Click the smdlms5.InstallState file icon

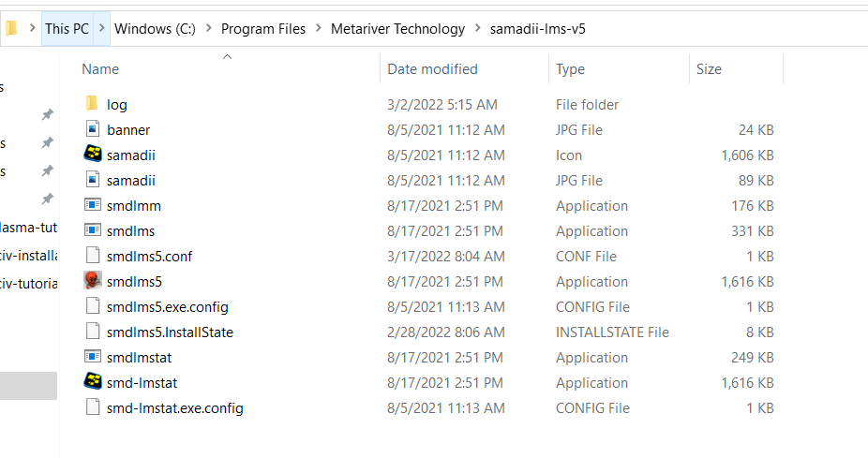pos(92,332)
